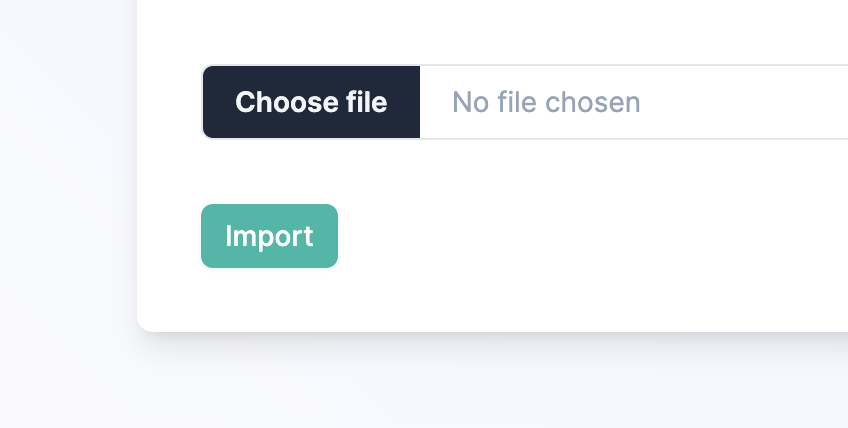Viewport: 848px width, 428px height.
Task: Click the No file chosen text
Action: point(546,102)
